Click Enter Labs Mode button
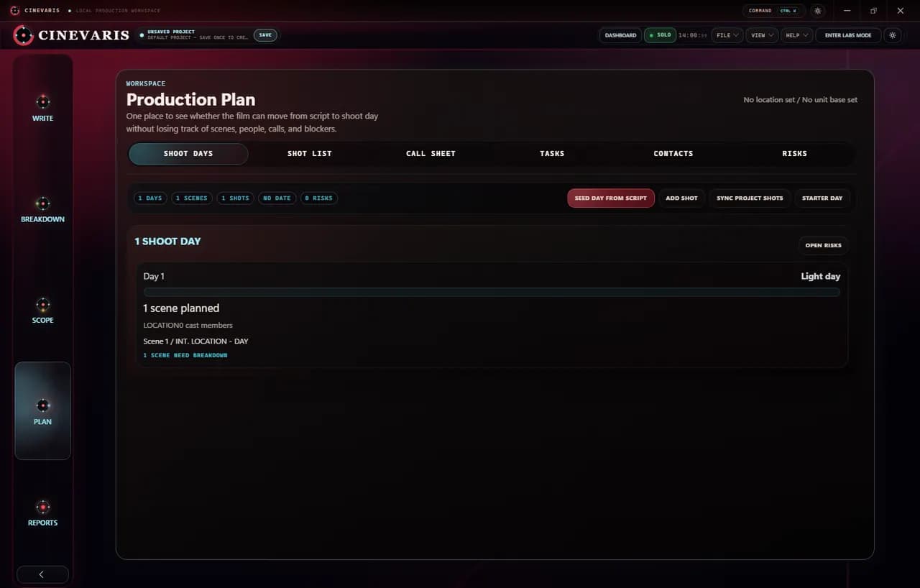Viewport: 920px width, 588px height. (x=848, y=35)
